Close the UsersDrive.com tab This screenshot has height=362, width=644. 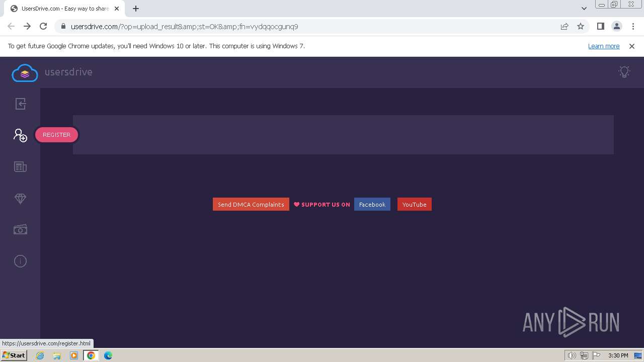(117, 9)
